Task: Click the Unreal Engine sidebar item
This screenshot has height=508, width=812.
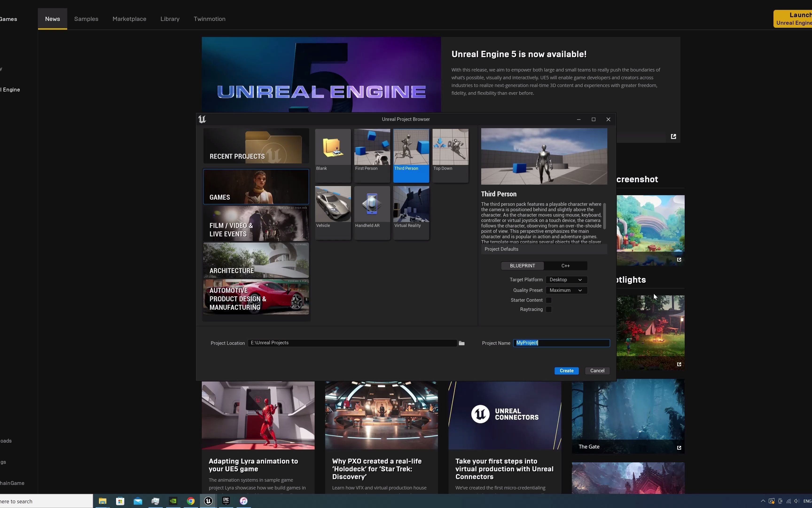Action: 10,90
